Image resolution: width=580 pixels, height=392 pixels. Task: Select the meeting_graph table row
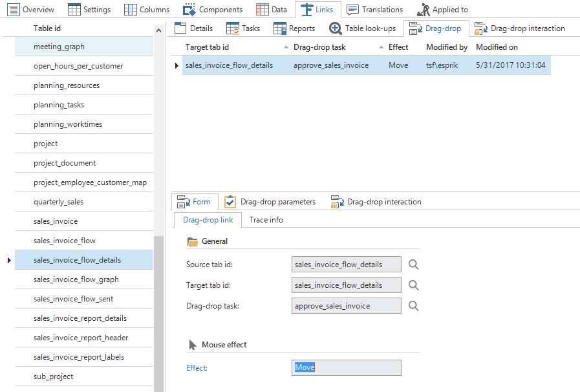click(59, 47)
